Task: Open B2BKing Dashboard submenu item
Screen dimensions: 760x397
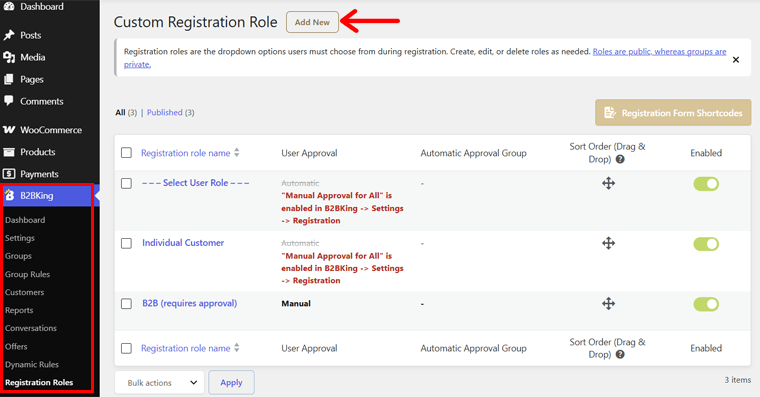Action: pos(25,220)
